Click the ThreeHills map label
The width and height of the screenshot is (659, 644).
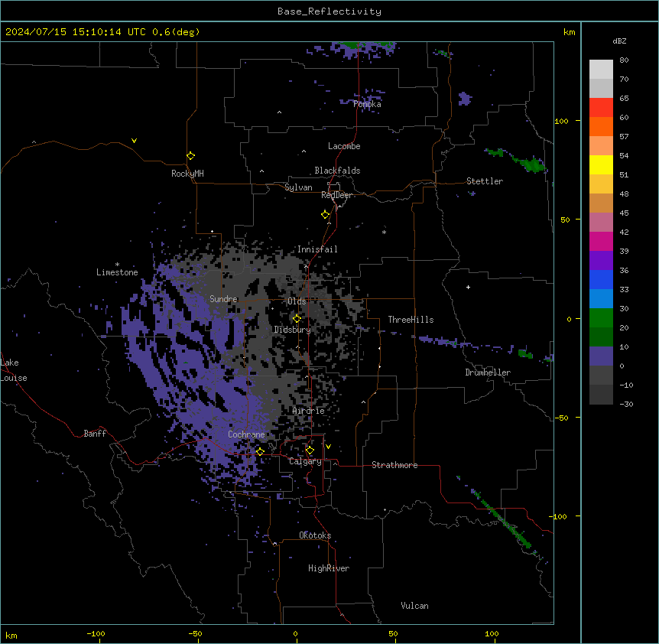[411, 320]
